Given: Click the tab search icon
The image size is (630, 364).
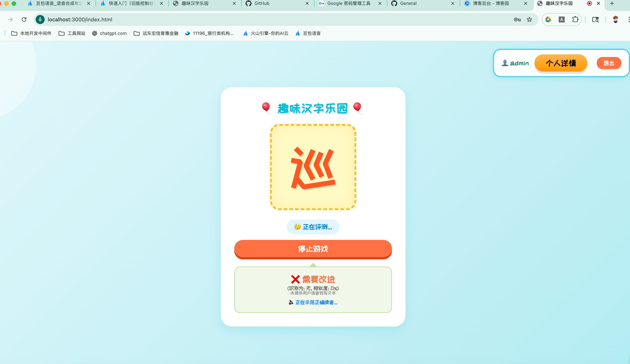Looking at the screenshot, I should (x=595, y=19).
